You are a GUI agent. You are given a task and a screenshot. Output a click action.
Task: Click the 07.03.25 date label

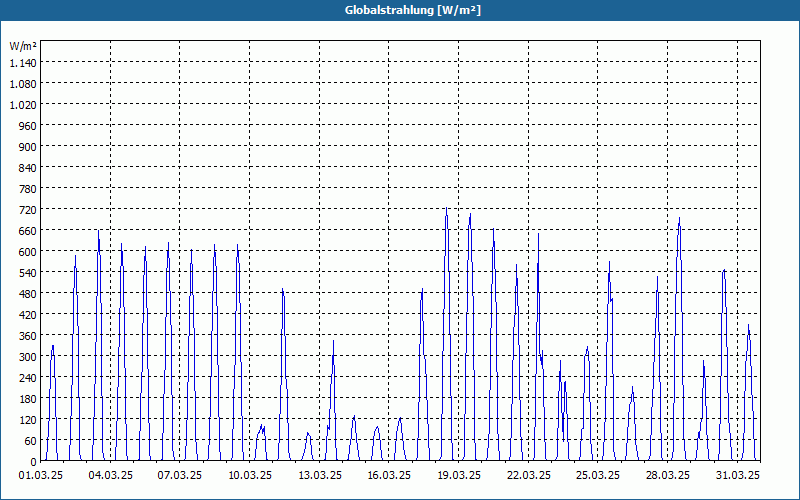click(180, 475)
